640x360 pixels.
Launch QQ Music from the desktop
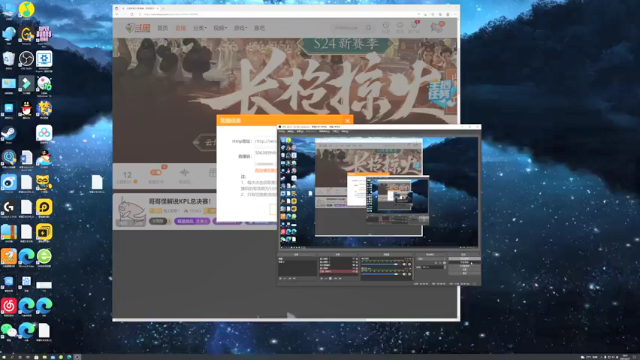tap(27, 9)
